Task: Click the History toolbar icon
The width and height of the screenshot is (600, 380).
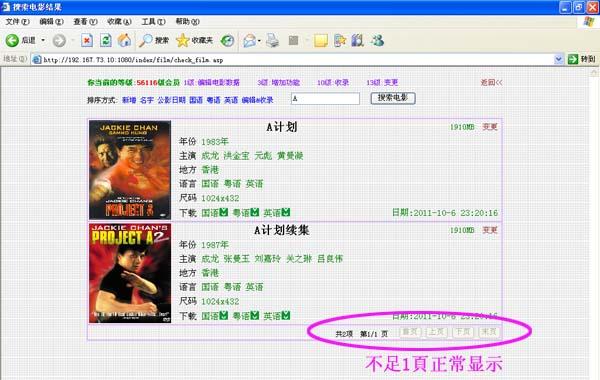Action: click(228, 40)
